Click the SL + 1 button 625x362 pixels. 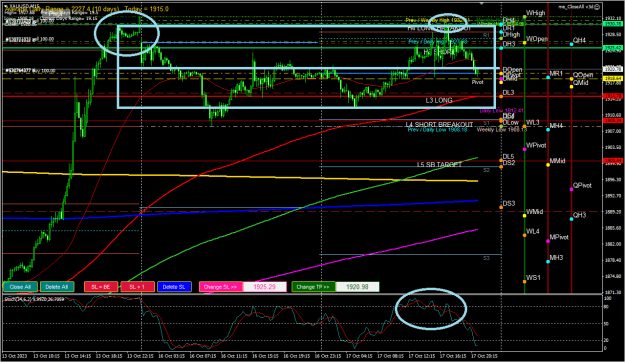point(138,287)
